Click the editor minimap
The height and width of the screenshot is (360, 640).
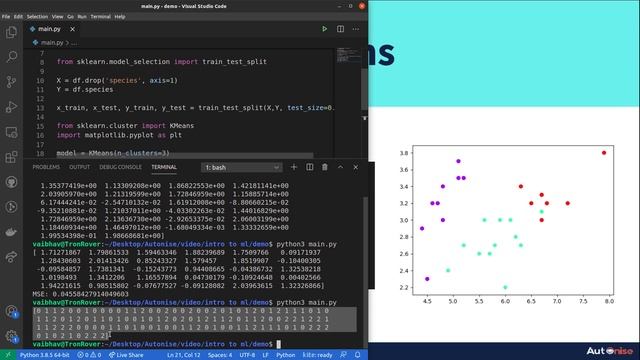[x=348, y=55]
